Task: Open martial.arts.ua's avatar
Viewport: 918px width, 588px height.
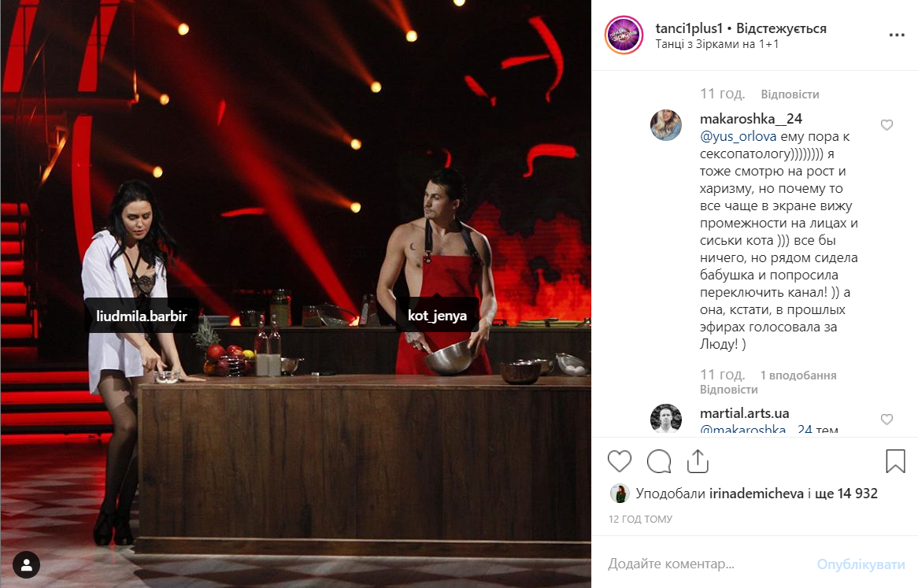Action: coord(665,418)
